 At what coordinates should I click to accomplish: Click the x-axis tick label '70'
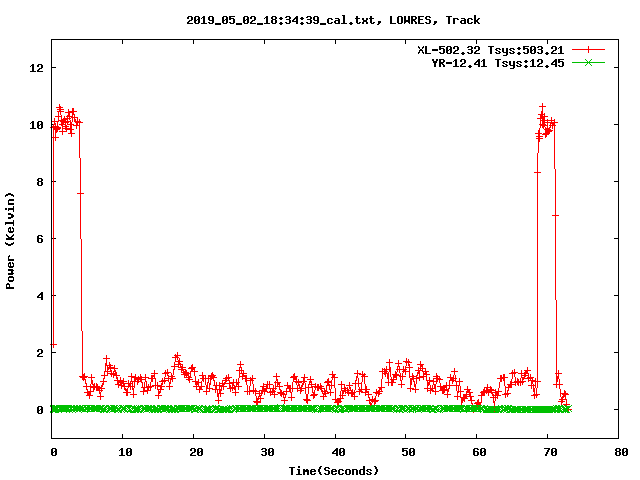coord(550,452)
